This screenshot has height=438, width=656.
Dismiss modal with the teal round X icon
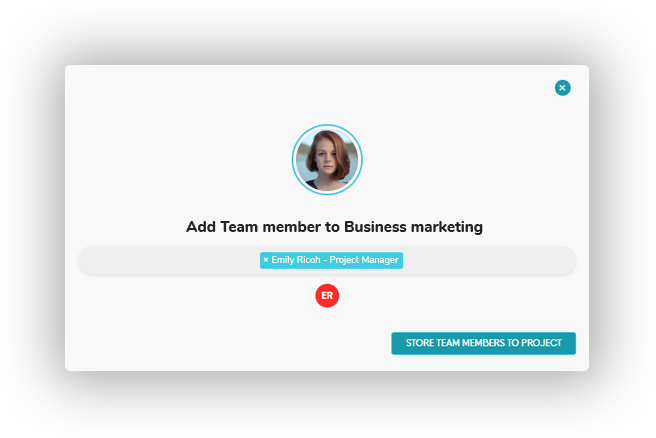[562, 88]
